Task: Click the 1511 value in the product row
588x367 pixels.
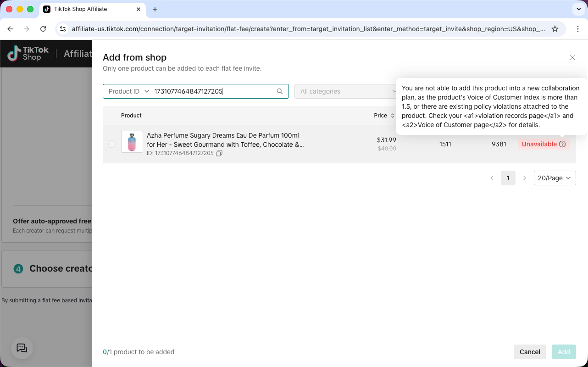Action: coord(445,144)
